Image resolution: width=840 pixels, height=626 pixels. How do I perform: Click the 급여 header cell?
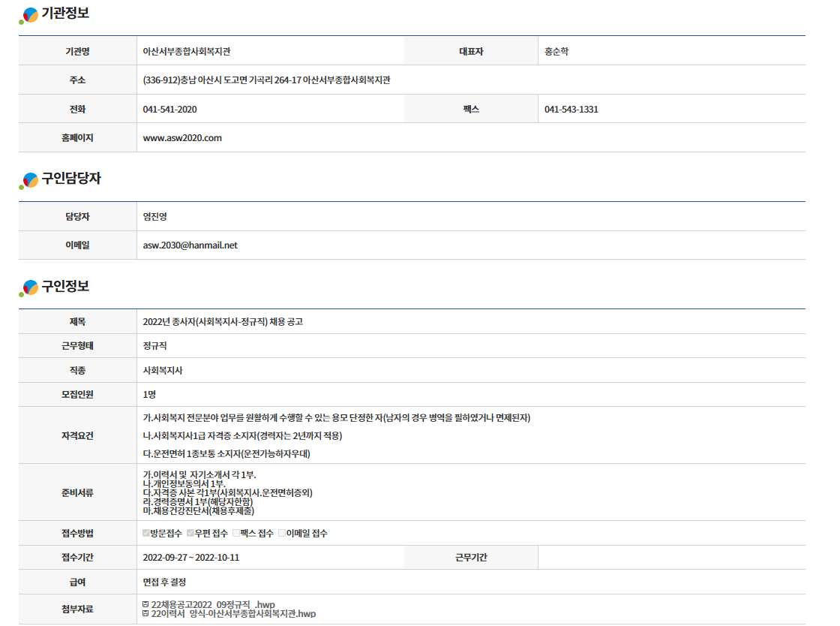click(78, 582)
